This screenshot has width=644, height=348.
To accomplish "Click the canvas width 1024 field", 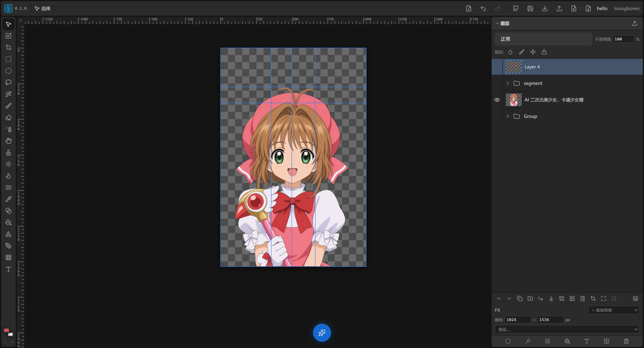I will point(517,319).
